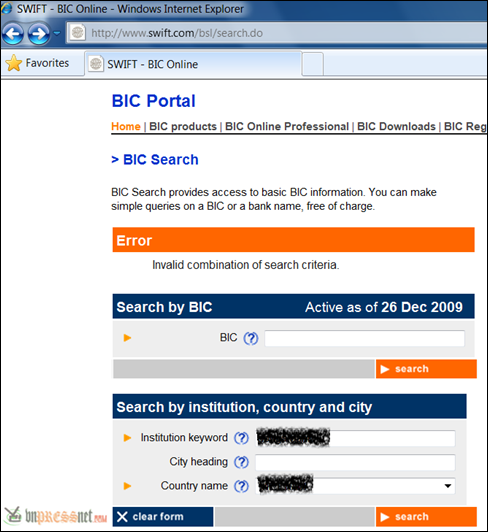Click the 'Active as of 26 Dec 2009' text

click(x=384, y=307)
